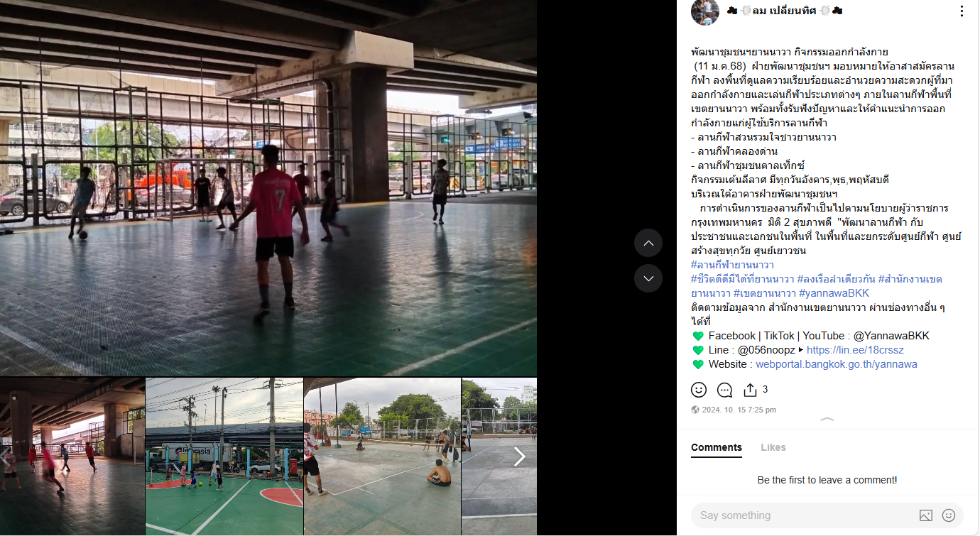Select the green basketball court thumbnail
Image resolution: width=980 pixels, height=536 pixels.
pyautogui.click(x=224, y=456)
